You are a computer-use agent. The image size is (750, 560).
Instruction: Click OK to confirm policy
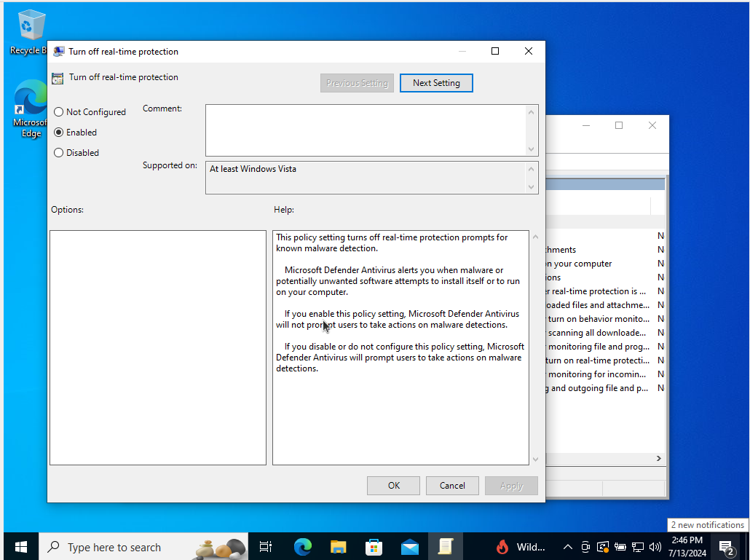[x=393, y=486]
